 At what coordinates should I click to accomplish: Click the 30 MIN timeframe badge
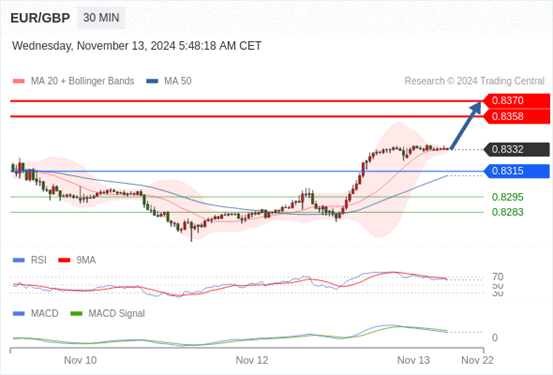(x=101, y=18)
